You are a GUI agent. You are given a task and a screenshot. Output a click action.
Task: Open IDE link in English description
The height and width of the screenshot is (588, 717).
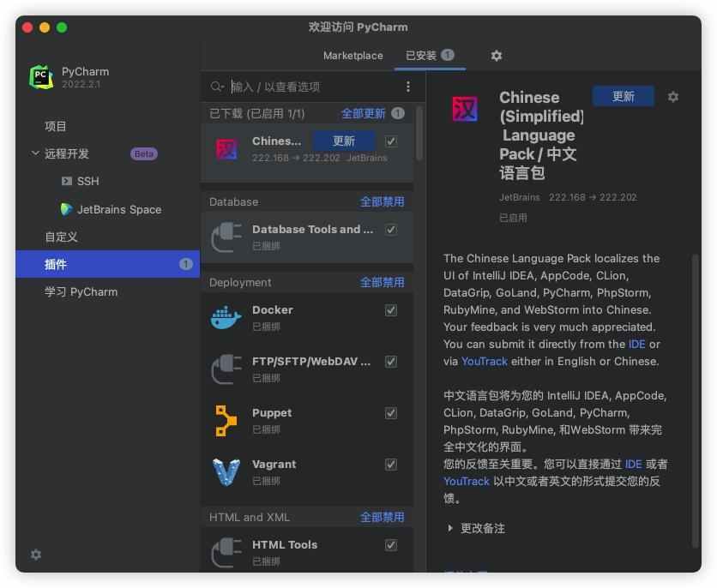coord(636,344)
